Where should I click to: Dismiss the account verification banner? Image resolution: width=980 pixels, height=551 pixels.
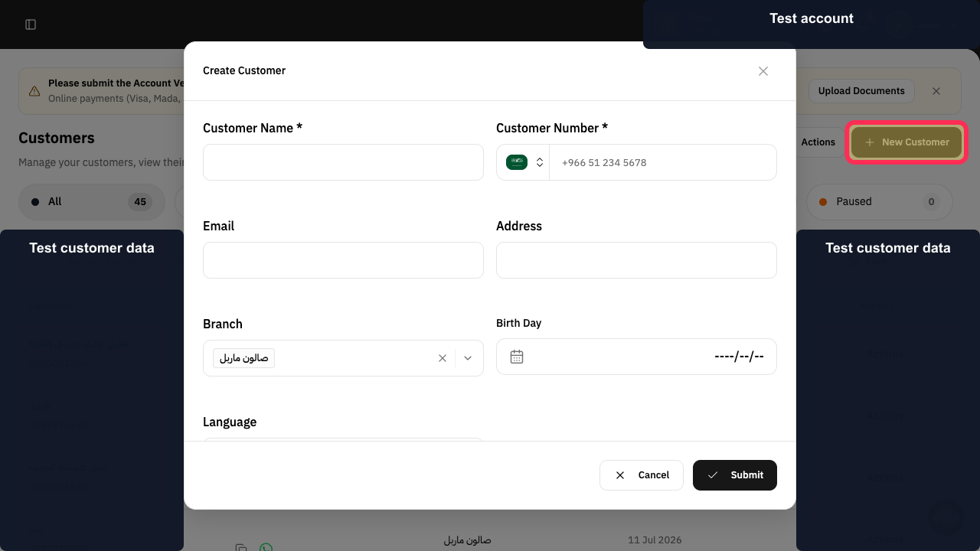[x=936, y=91]
